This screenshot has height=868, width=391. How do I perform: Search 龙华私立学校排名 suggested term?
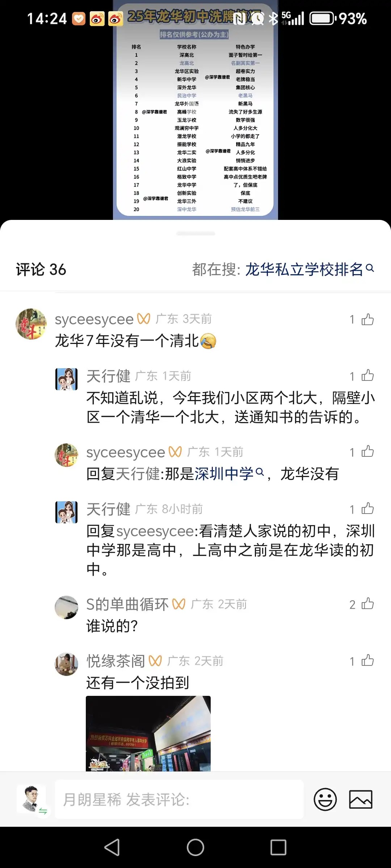tap(303, 269)
